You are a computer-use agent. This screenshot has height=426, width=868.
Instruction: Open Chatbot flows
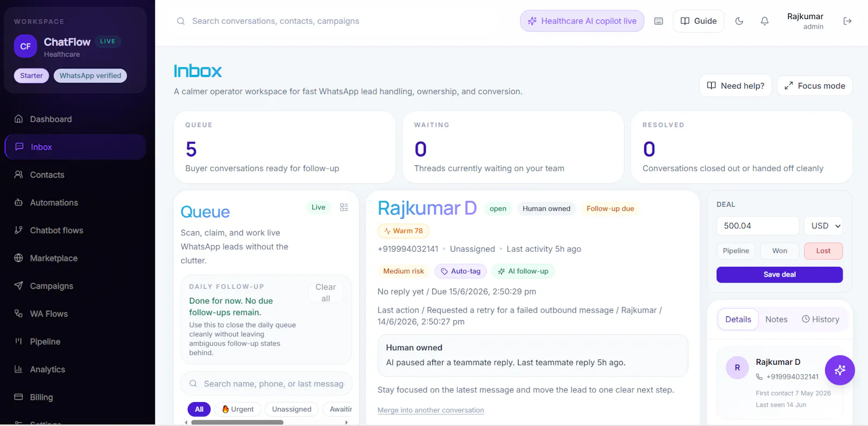click(x=75, y=230)
